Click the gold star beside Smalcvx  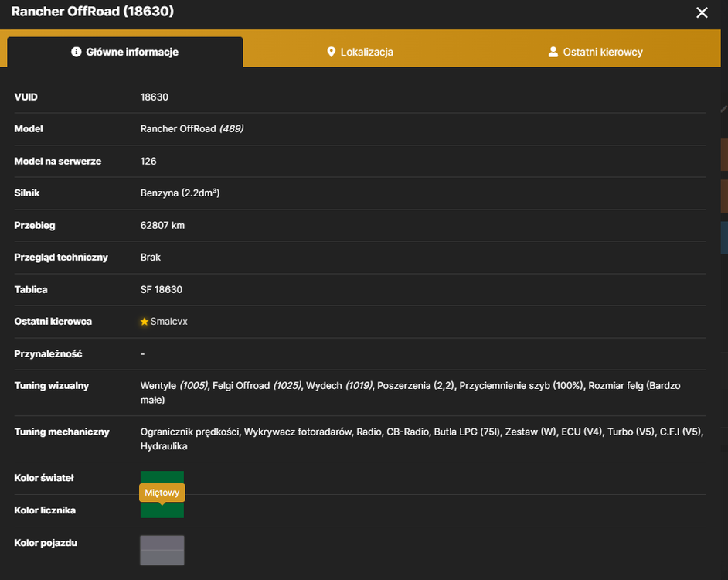point(145,322)
